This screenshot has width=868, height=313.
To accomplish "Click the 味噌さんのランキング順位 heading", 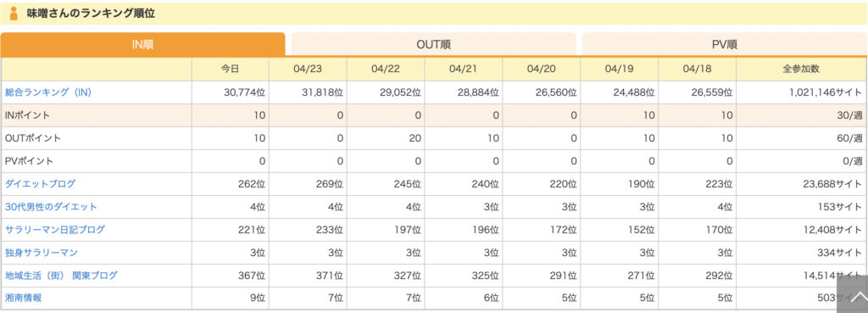I will 91,14.
